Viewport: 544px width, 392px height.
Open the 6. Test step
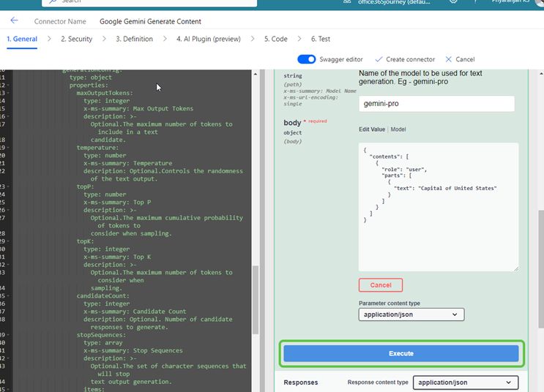(x=320, y=39)
